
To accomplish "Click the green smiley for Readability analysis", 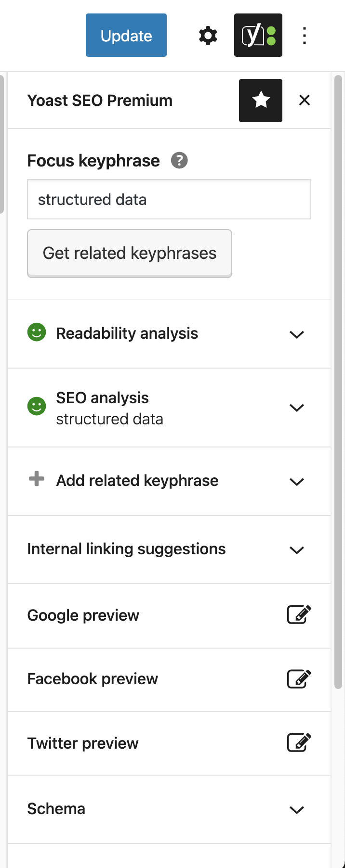I will (36, 332).
